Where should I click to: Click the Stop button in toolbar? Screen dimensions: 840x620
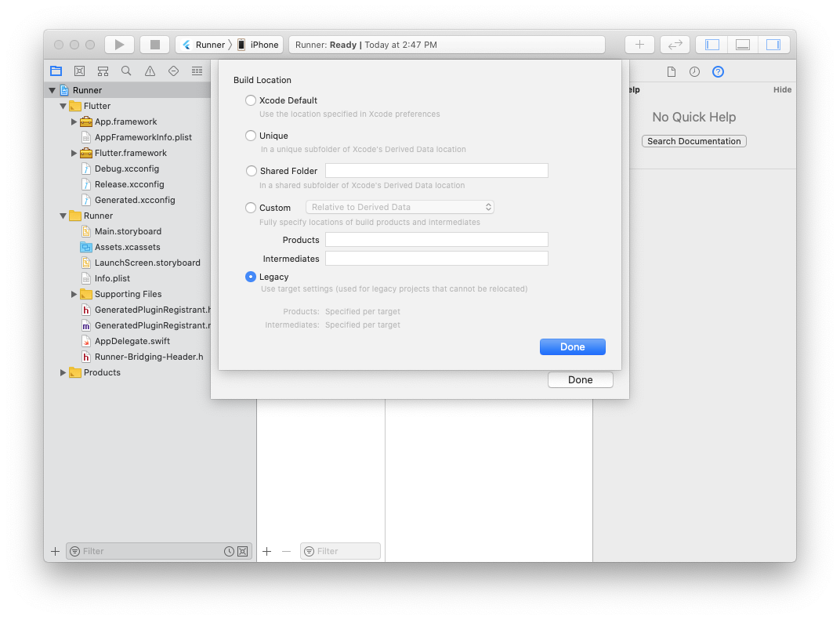(155, 45)
